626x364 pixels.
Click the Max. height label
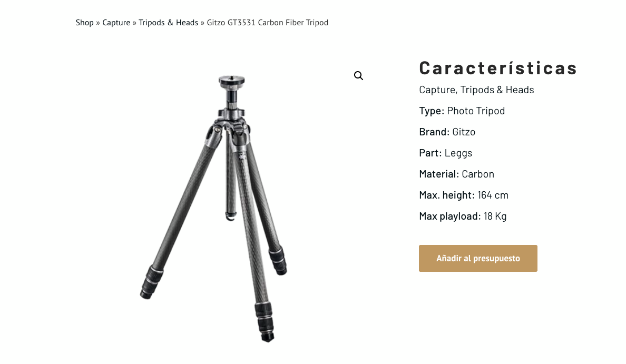click(446, 195)
